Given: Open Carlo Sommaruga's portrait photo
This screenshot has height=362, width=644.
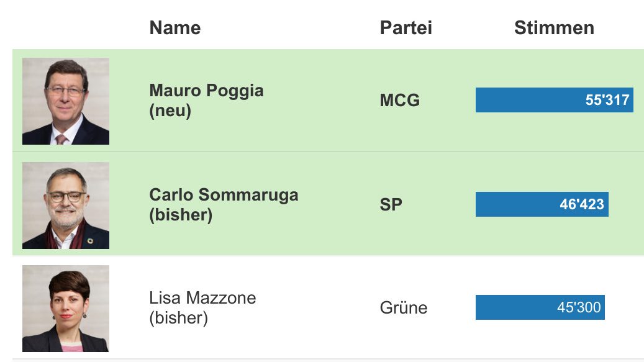Looking at the screenshot, I should 66,206.
